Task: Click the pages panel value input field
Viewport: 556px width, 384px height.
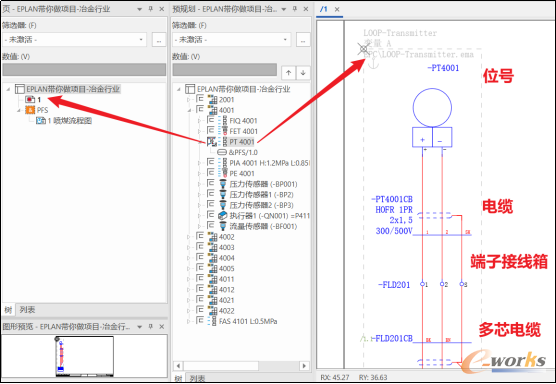Action: [84, 69]
